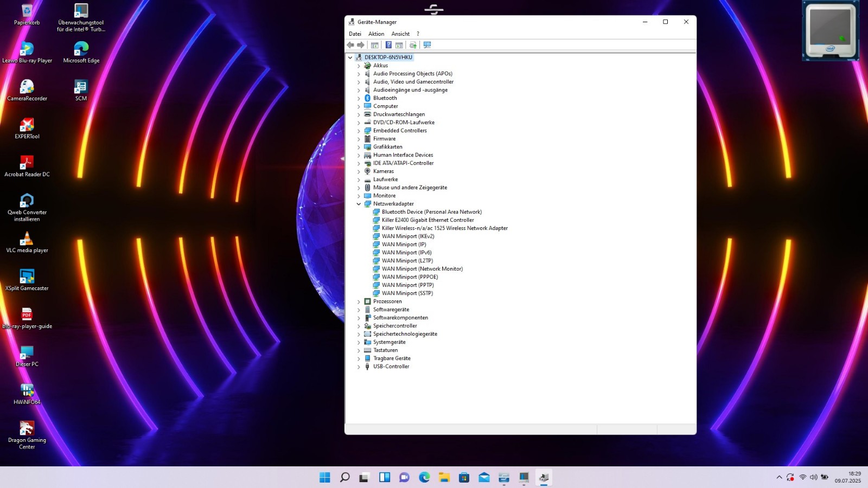Open the Datei menu
Image resolution: width=868 pixels, height=488 pixels.
point(355,34)
